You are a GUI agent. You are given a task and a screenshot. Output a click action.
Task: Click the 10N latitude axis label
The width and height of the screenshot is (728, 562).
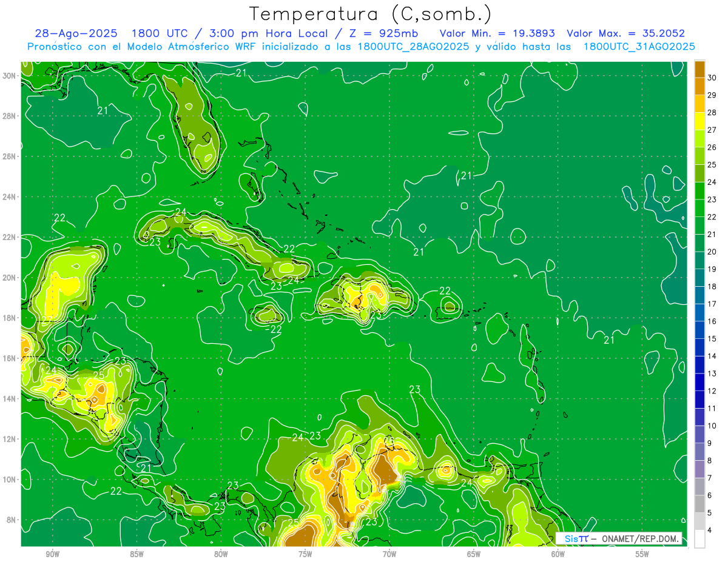(9, 479)
